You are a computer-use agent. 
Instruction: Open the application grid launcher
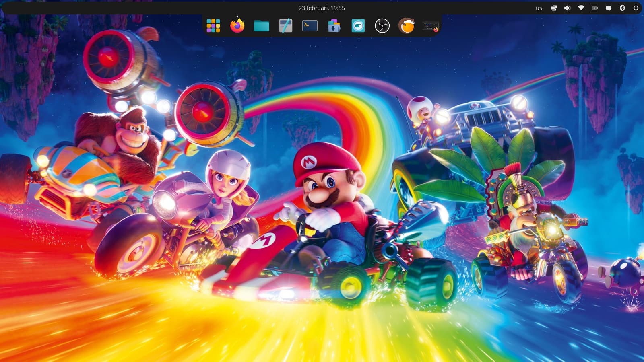[x=213, y=26]
